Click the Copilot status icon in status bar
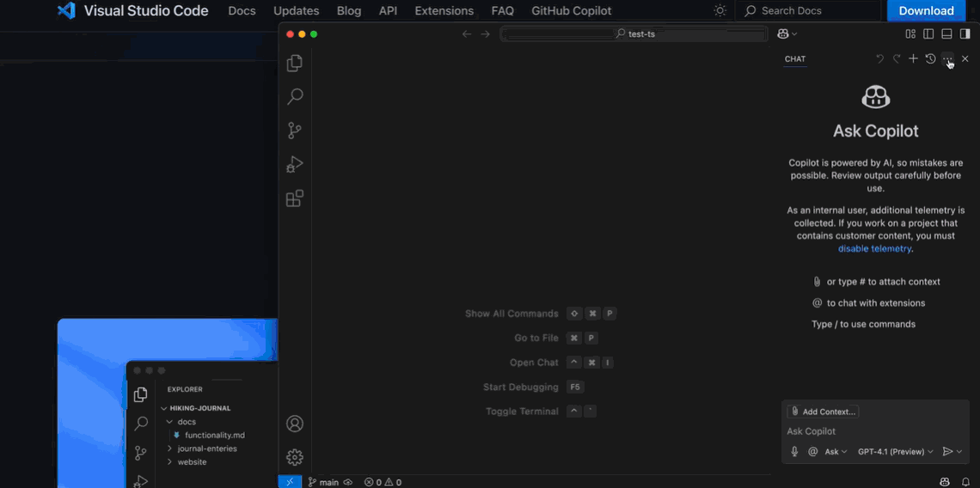Image resolution: width=980 pixels, height=488 pixels. 945,482
